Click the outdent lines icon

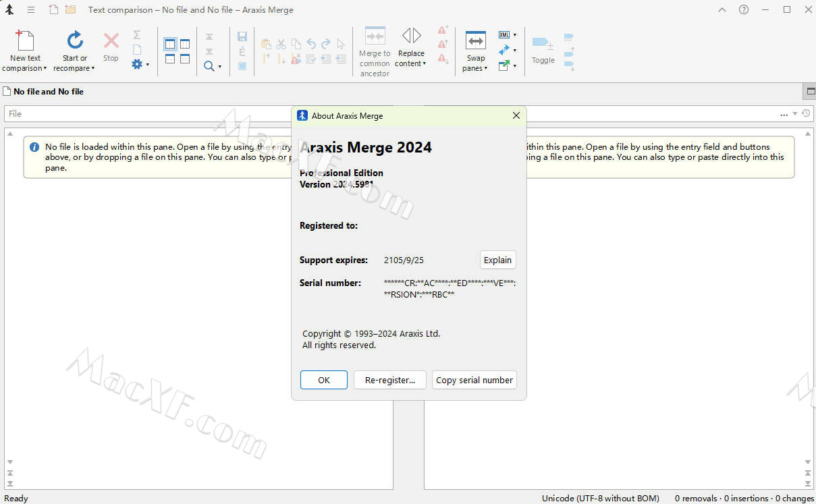(x=326, y=59)
